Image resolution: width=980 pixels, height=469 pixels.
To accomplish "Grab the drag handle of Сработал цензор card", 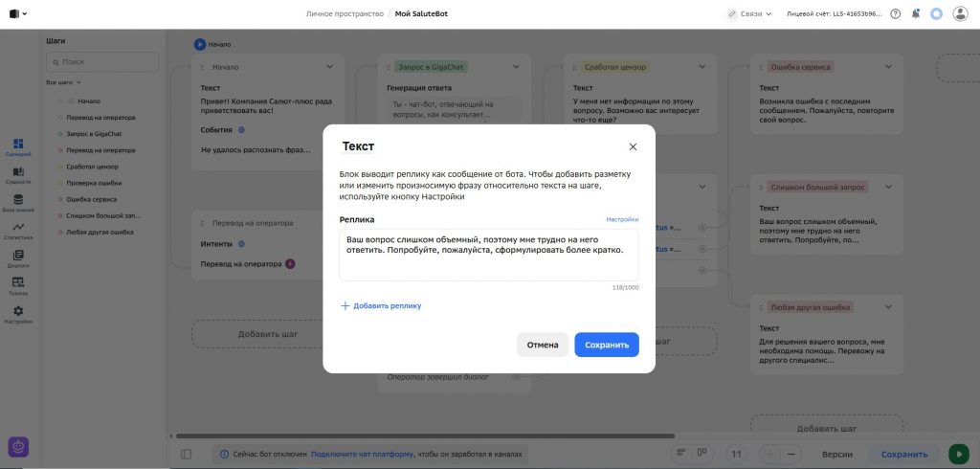I will (x=574, y=67).
